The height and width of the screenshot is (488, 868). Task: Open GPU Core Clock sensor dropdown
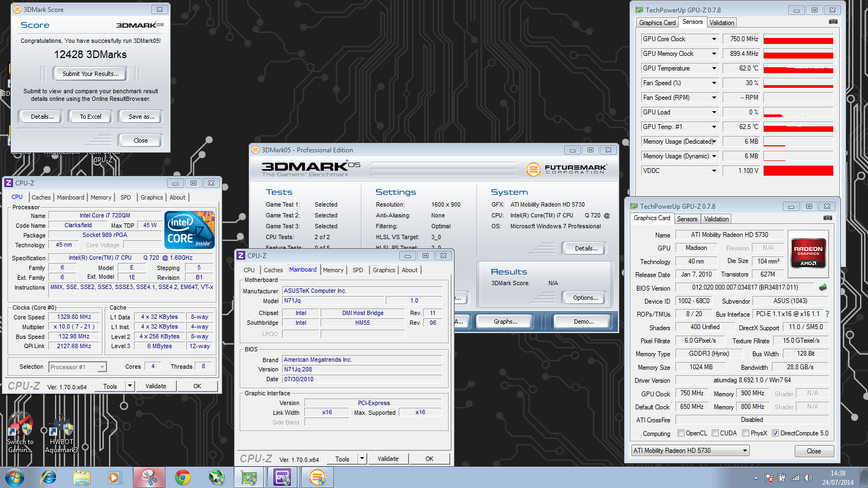click(714, 39)
